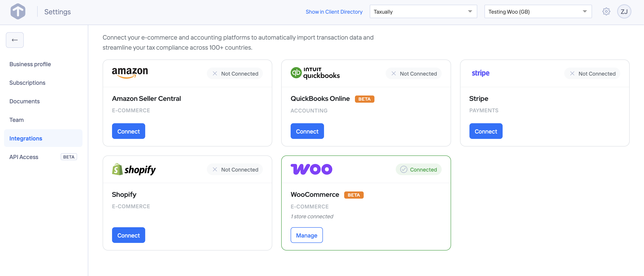
Task: Open API Access from the sidebar
Action: click(x=24, y=157)
